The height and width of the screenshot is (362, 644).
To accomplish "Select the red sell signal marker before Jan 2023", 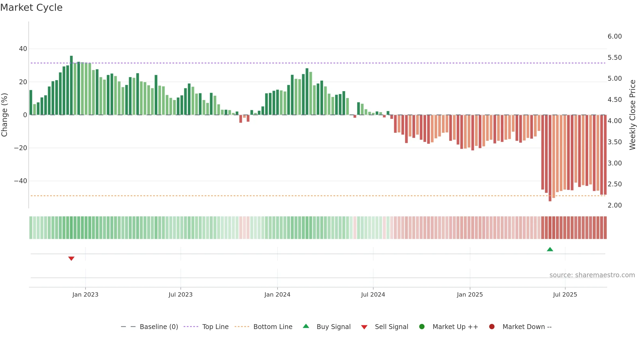I will click(x=71, y=258).
